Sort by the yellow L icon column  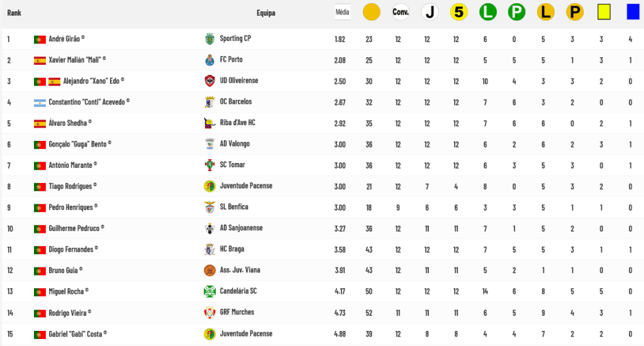546,12
